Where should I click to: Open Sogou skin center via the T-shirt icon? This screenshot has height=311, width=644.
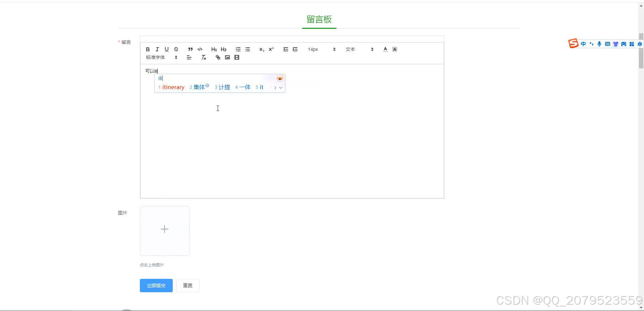click(x=616, y=44)
